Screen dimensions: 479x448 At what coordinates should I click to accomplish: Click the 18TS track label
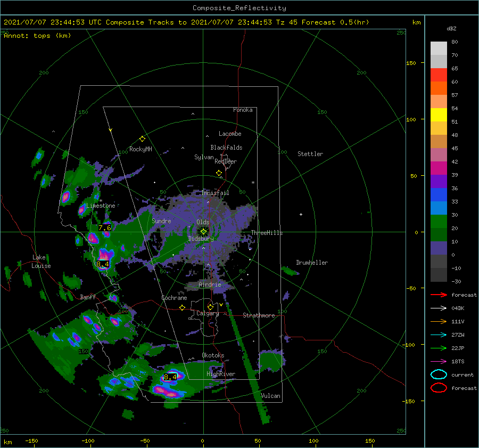(x=458, y=362)
